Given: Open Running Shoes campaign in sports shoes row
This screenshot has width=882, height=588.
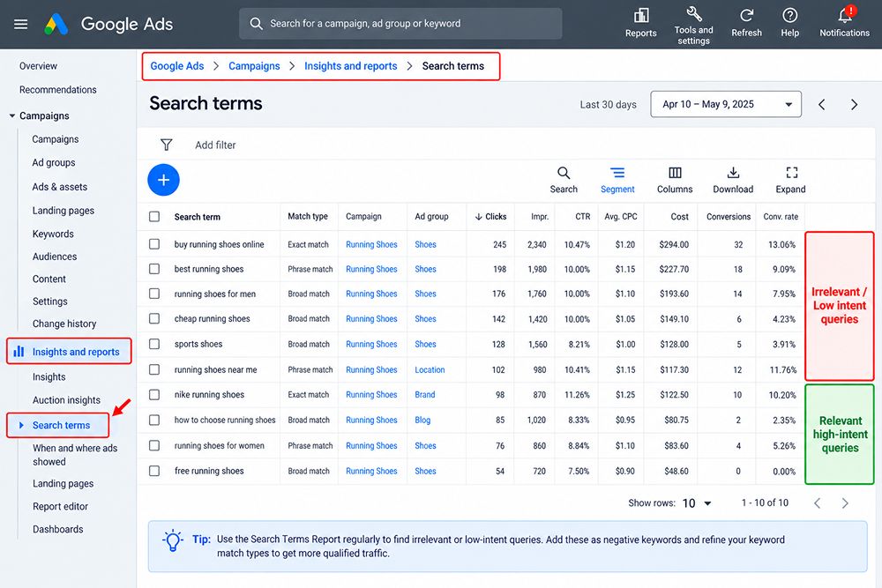Looking at the screenshot, I should (371, 344).
